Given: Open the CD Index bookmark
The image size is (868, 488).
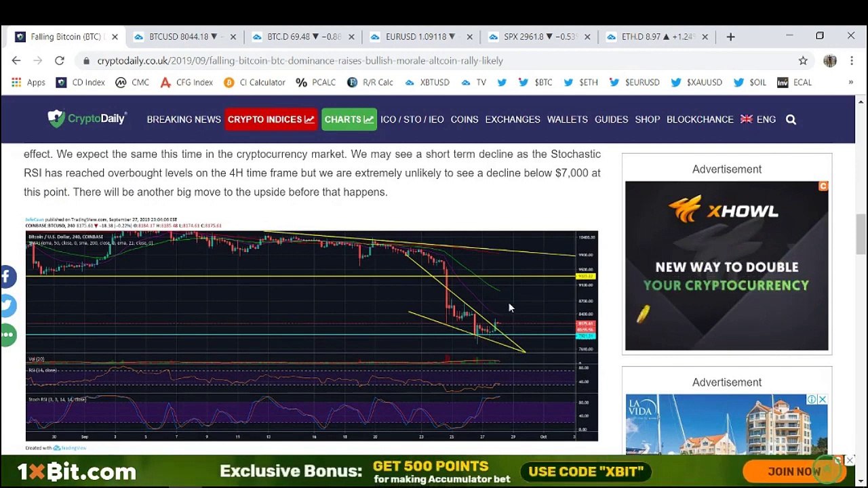Looking at the screenshot, I should pyautogui.click(x=81, y=83).
